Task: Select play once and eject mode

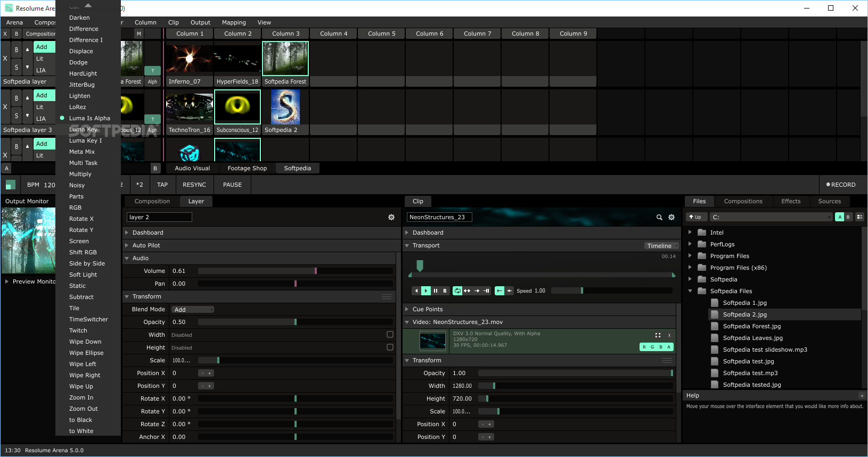Action: 477,290
